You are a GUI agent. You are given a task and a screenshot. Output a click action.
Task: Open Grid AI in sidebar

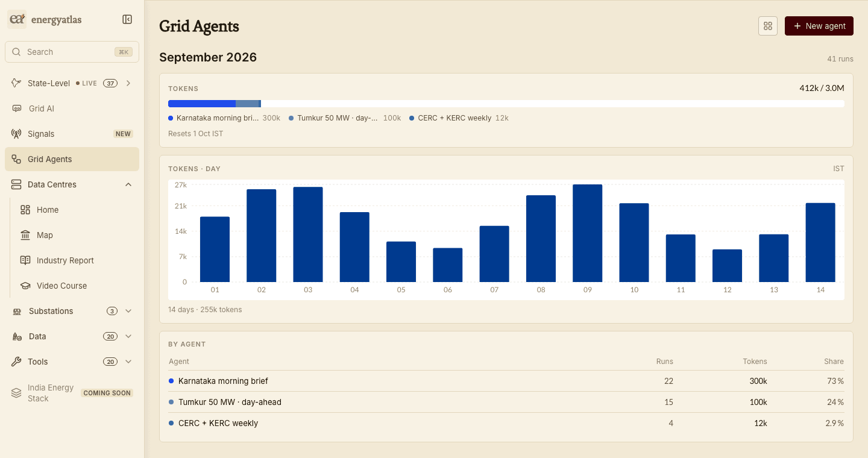72,108
